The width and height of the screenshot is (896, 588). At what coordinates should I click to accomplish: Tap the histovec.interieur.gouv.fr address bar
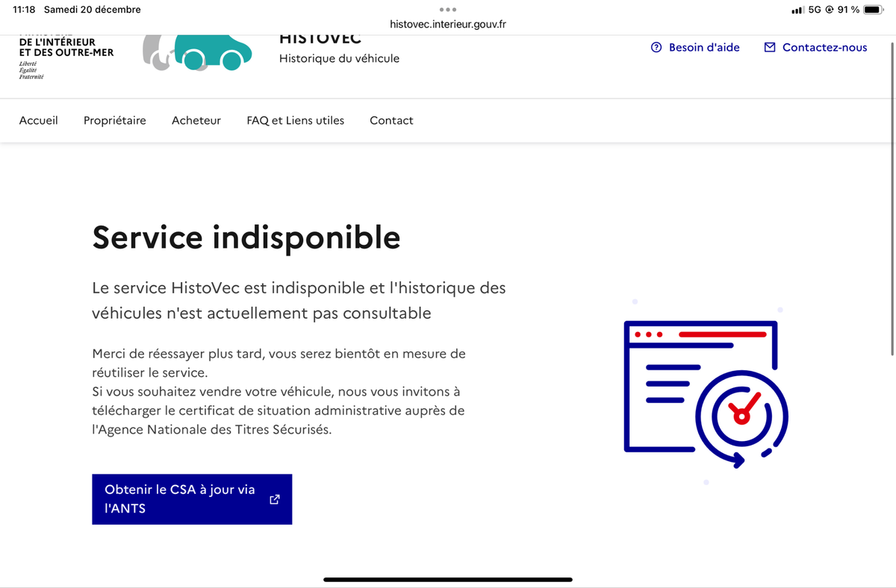pos(448,24)
